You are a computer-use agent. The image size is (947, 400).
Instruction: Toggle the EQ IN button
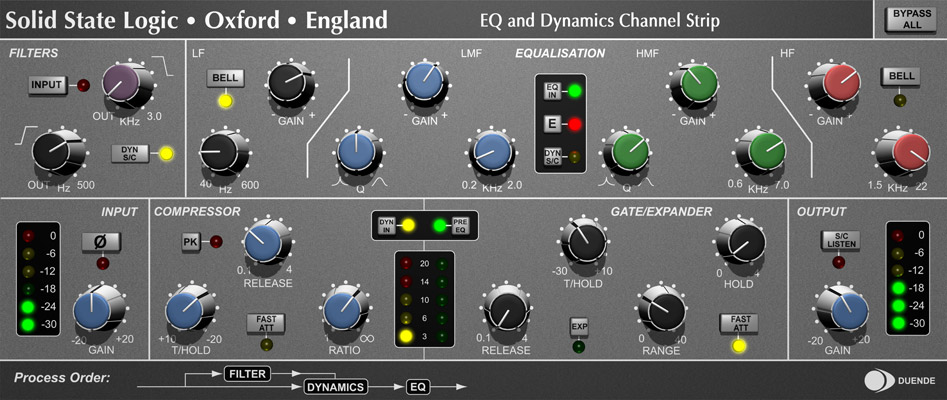tap(552, 91)
